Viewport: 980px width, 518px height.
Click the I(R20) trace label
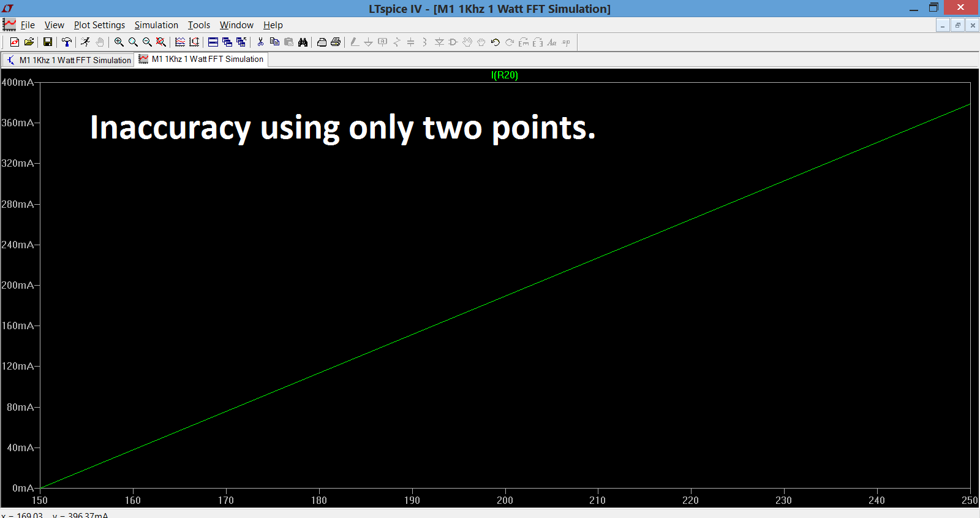pyautogui.click(x=505, y=75)
